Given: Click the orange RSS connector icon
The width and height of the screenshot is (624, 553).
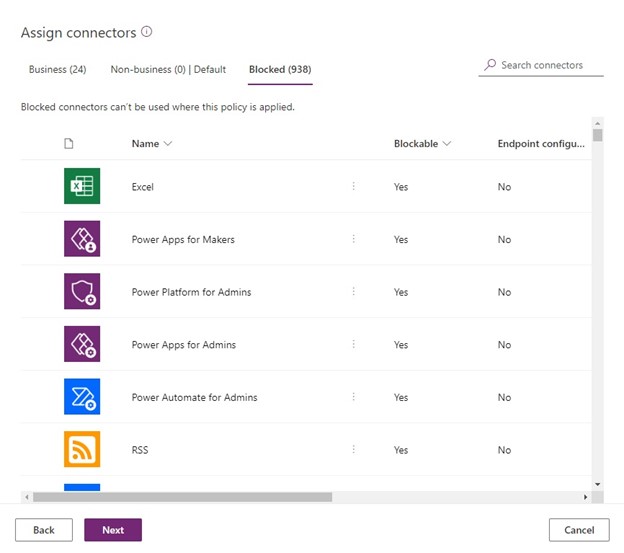Looking at the screenshot, I should pyautogui.click(x=82, y=450).
